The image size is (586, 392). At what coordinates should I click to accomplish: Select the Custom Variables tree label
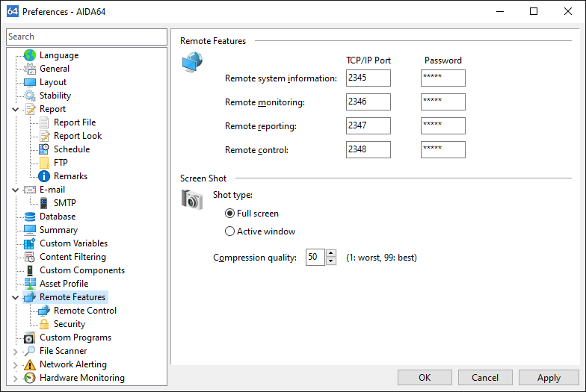tap(73, 243)
